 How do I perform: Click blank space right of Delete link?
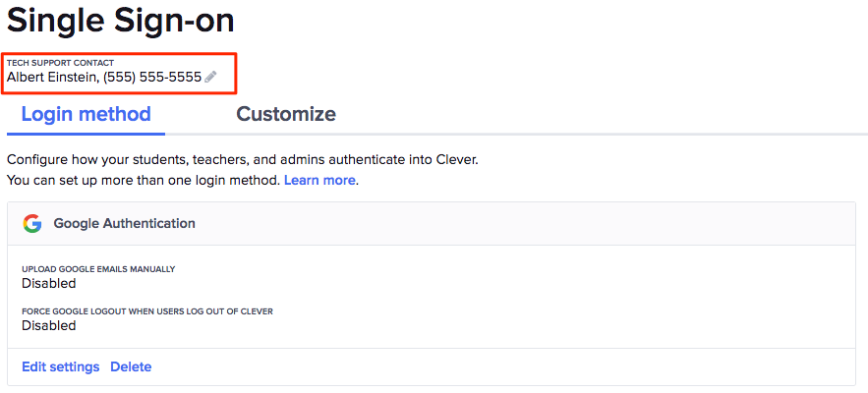[492, 366]
